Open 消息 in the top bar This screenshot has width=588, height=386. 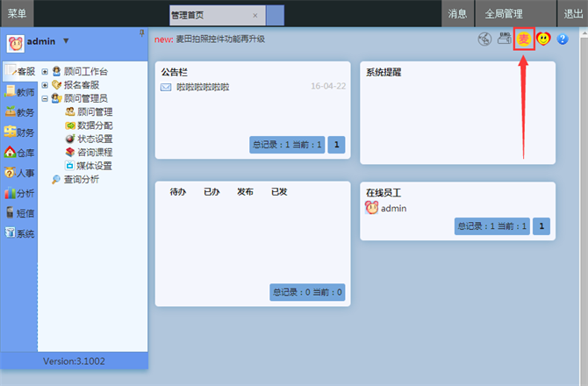457,14
